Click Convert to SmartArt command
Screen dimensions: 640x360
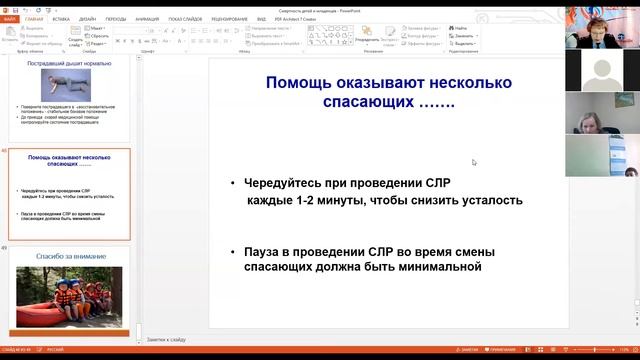(x=273, y=44)
